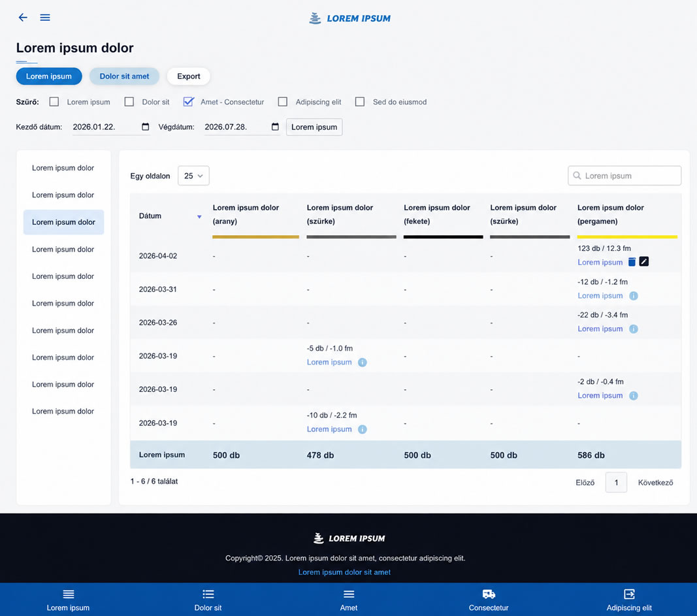Click the 586 db total value
This screenshot has width=697, height=616.
coord(591,455)
